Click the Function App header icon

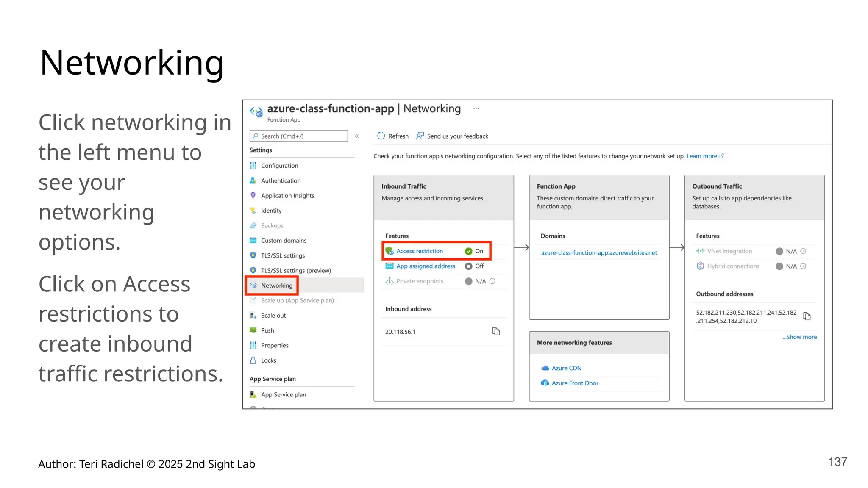tap(256, 112)
